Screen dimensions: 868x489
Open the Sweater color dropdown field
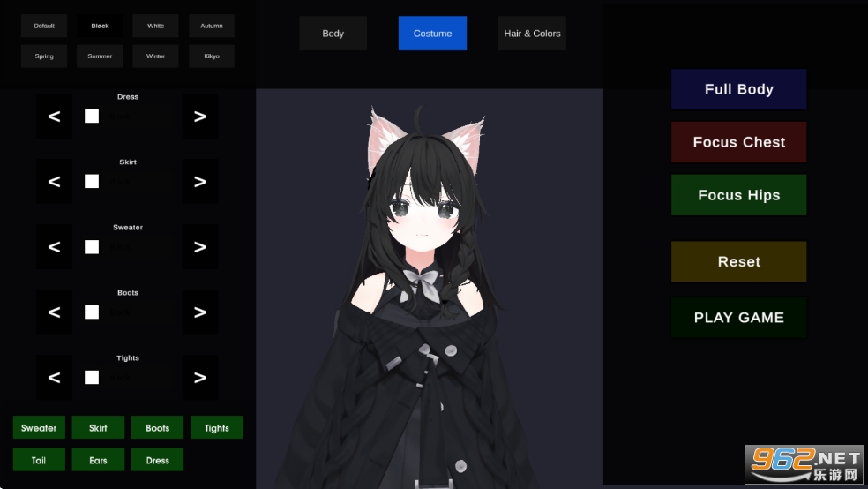point(132,247)
